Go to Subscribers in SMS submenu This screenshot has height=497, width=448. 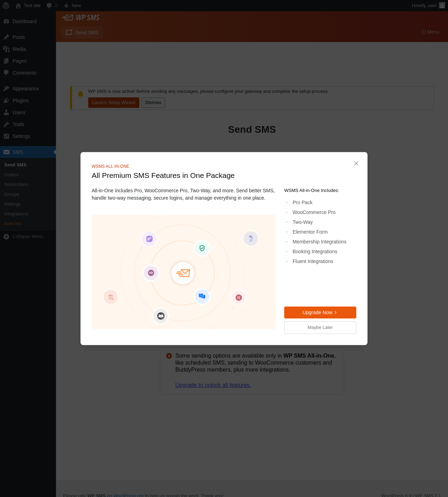16,184
